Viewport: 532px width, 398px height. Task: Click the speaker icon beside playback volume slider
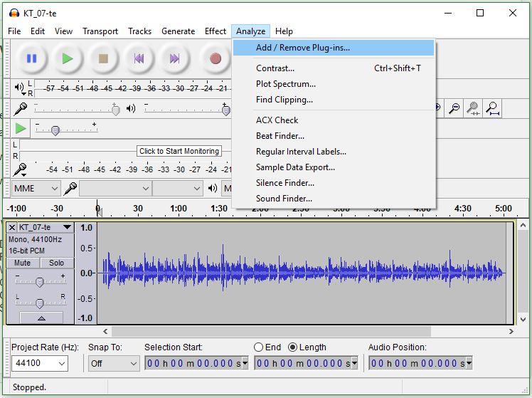(131, 109)
